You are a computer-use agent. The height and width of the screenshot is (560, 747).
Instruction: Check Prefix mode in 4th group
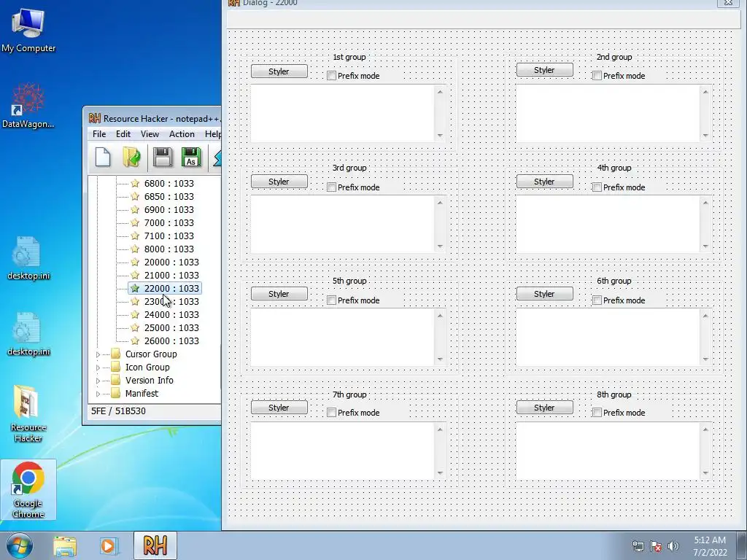tap(597, 187)
